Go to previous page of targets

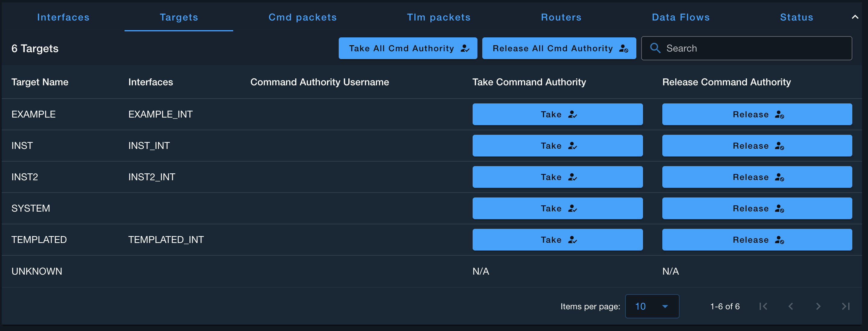point(790,306)
